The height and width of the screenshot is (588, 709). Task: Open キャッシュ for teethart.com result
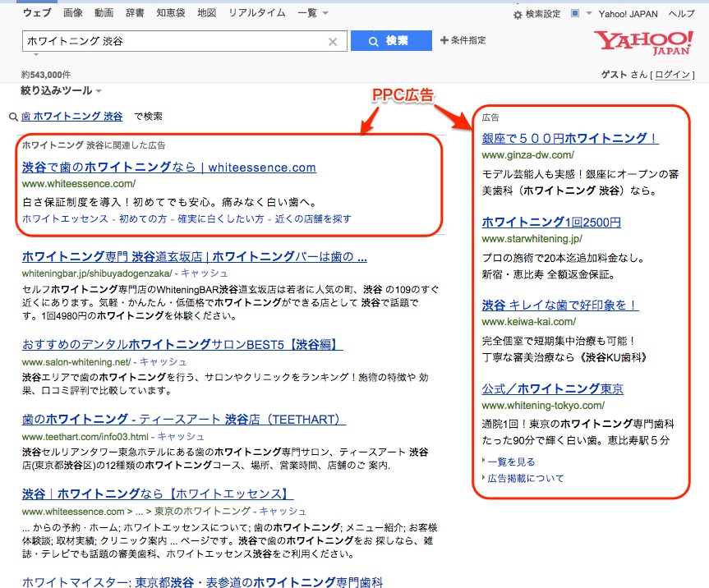[x=181, y=437]
